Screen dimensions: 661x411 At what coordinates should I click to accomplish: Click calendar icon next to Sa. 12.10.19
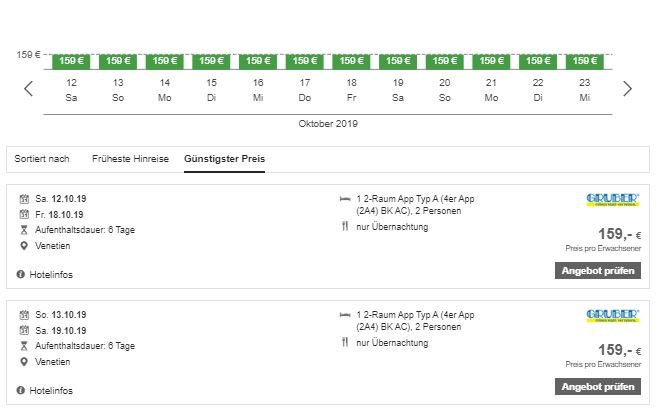point(23,198)
